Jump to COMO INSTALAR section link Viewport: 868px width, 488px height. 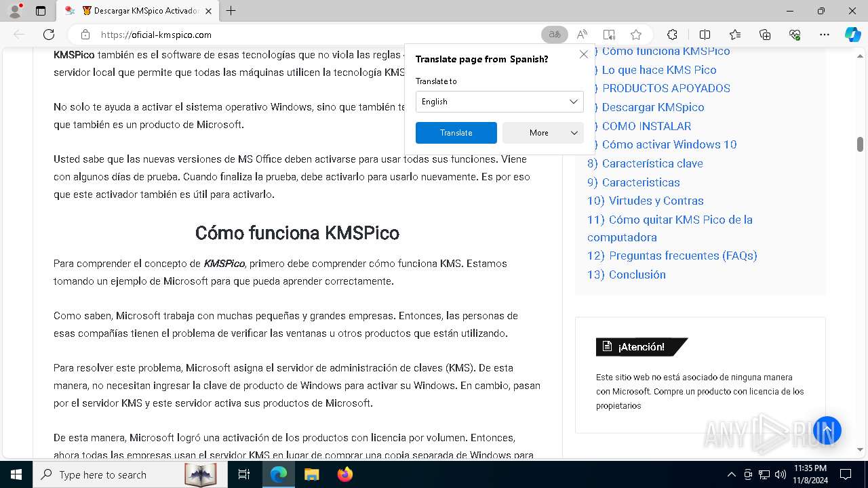pyautogui.click(x=646, y=126)
